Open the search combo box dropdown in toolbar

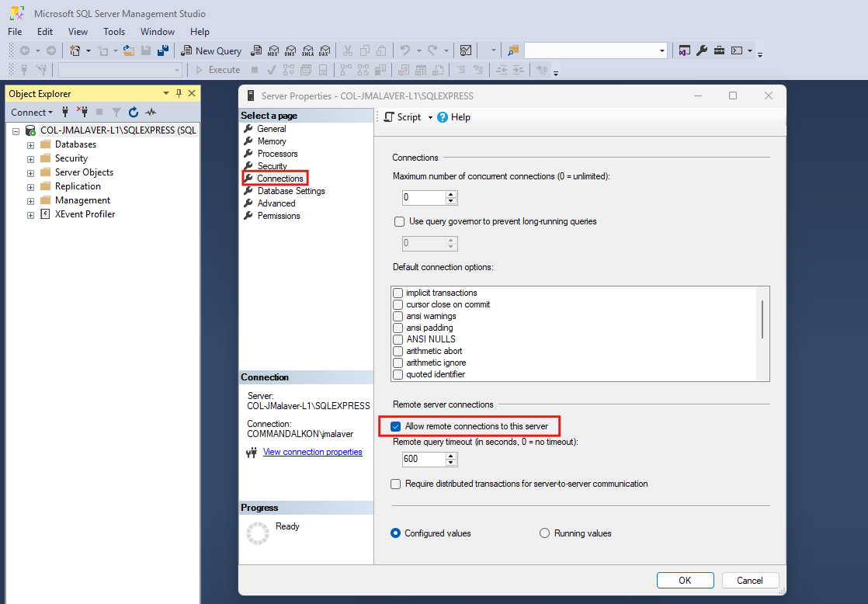coord(662,51)
